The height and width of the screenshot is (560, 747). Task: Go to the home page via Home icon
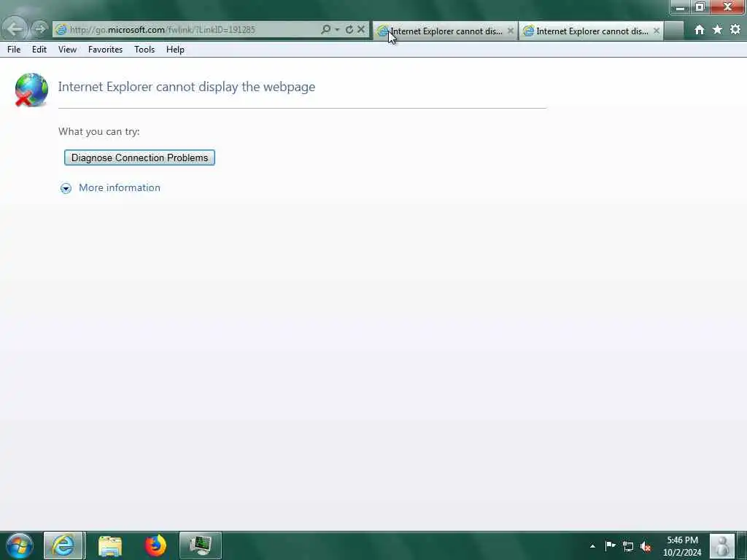tap(700, 30)
